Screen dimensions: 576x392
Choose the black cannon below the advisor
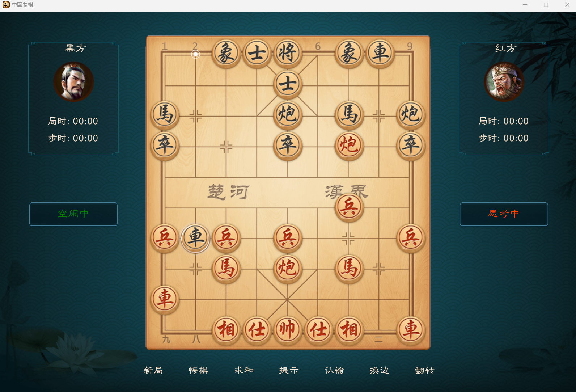pos(287,115)
